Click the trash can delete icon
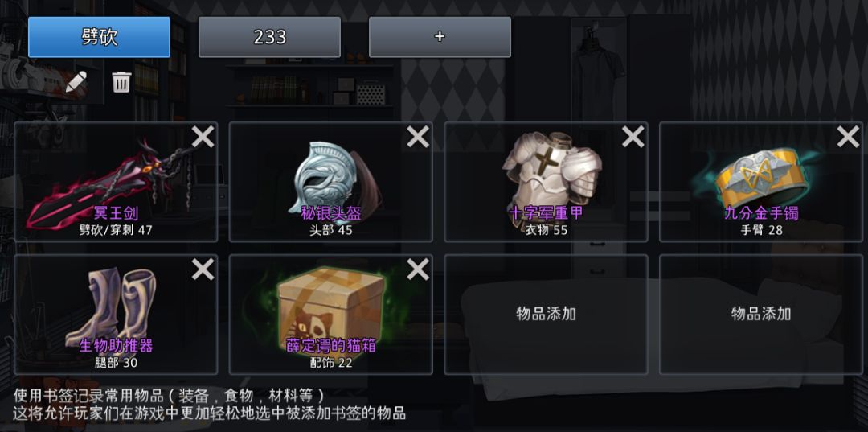This screenshot has width=868, height=432. click(x=122, y=82)
